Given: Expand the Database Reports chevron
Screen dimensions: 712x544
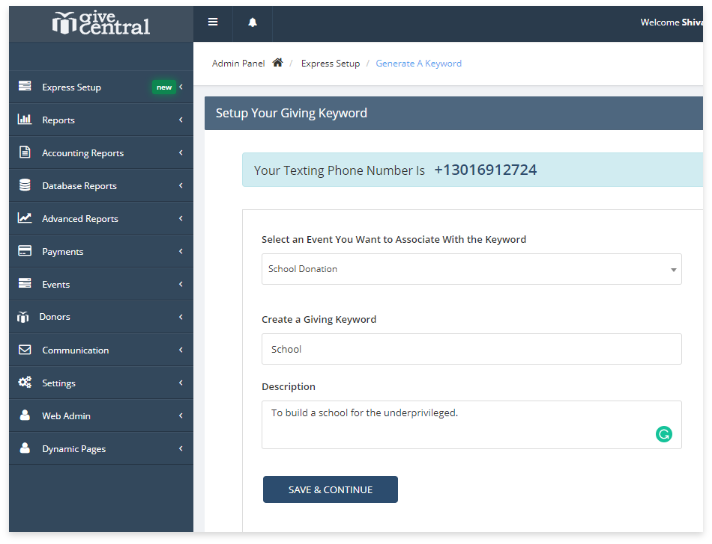Looking at the screenshot, I should (x=181, y=186).
